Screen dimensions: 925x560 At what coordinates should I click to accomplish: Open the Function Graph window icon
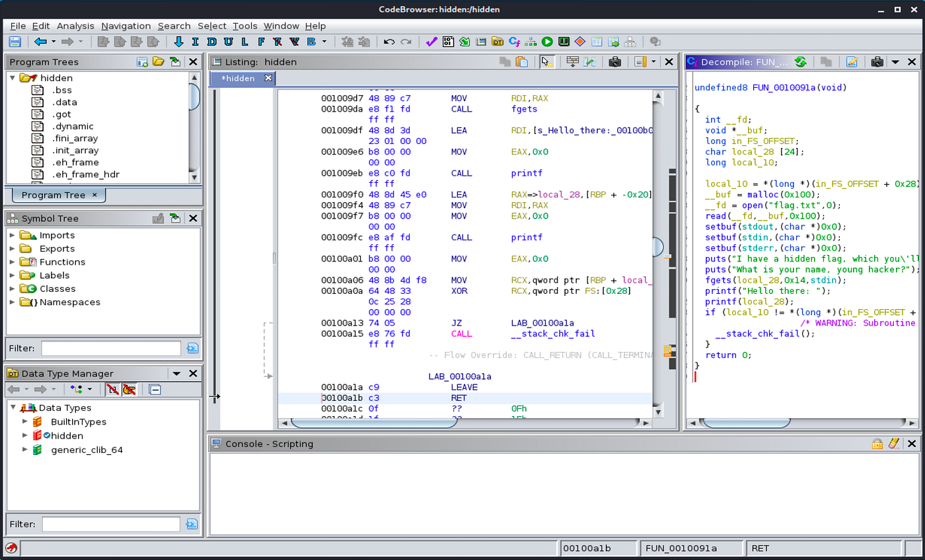531,42
